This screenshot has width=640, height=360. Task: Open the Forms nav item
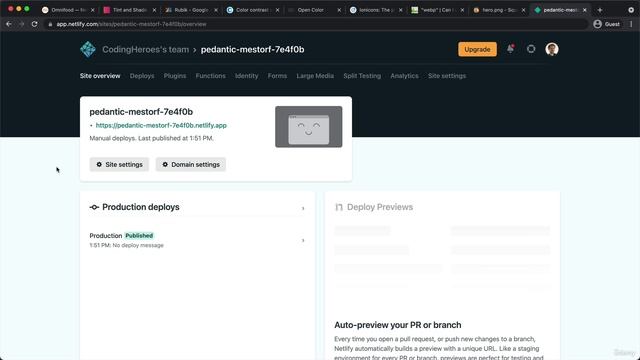(277, 76)
